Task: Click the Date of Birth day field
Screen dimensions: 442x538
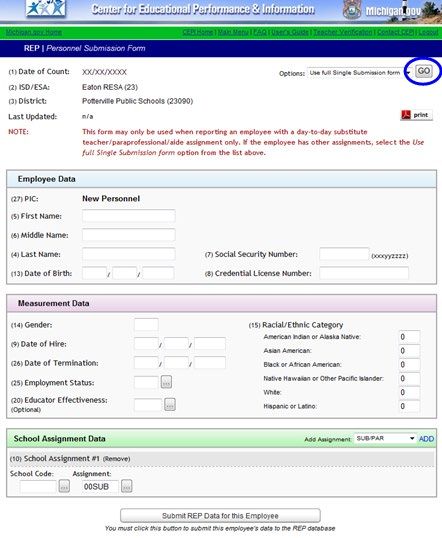Action: point(125,273)
